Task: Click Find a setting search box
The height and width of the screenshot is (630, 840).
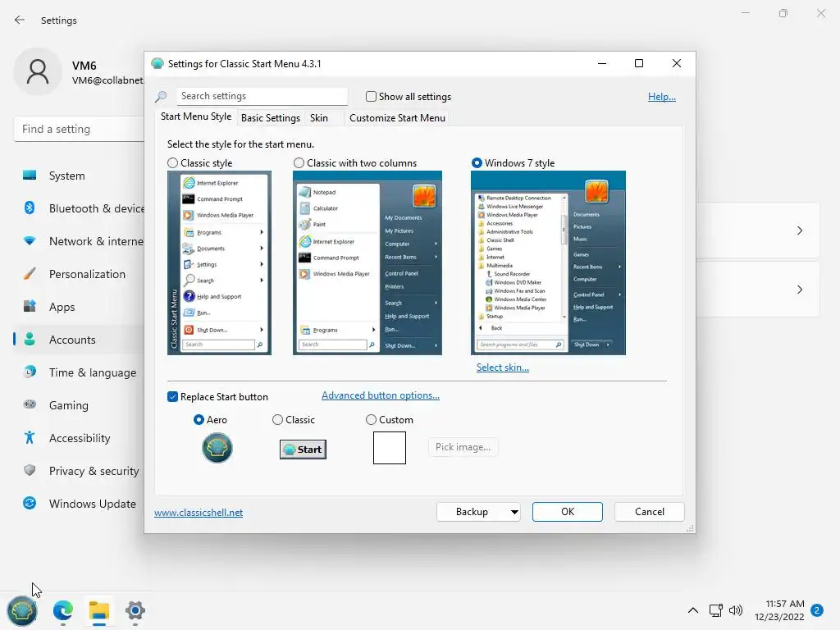Action: [x=79, y=129]
